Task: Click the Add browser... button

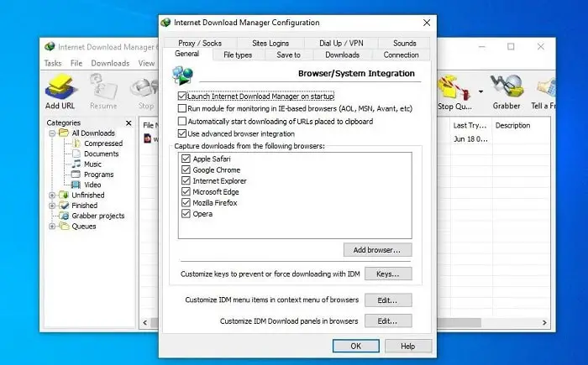Action: 377,250
